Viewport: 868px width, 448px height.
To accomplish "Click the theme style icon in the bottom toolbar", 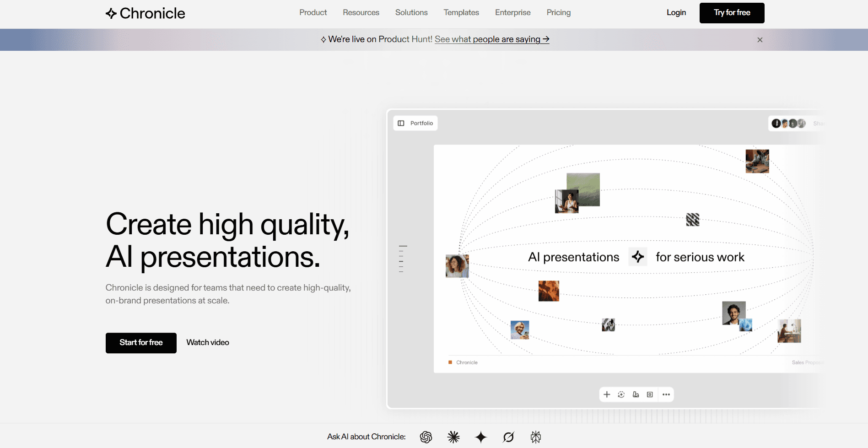I will pos(636,394).
